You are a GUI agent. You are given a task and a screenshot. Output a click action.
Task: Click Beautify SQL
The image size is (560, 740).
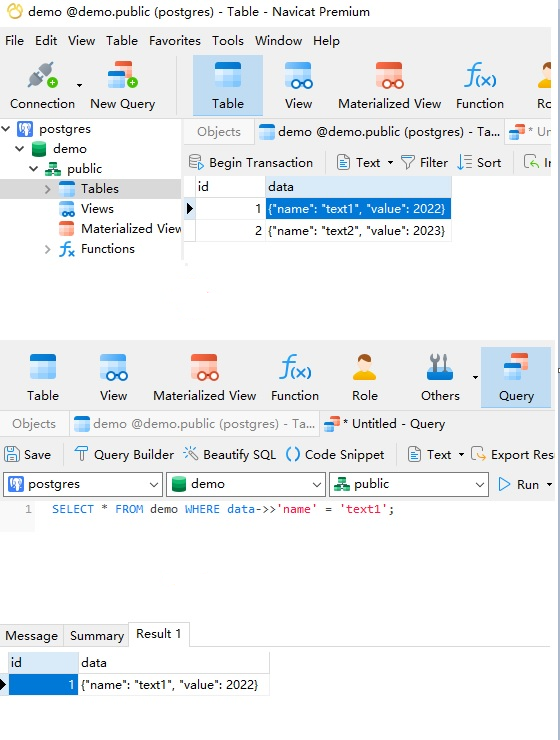click(x=229, y=454)
